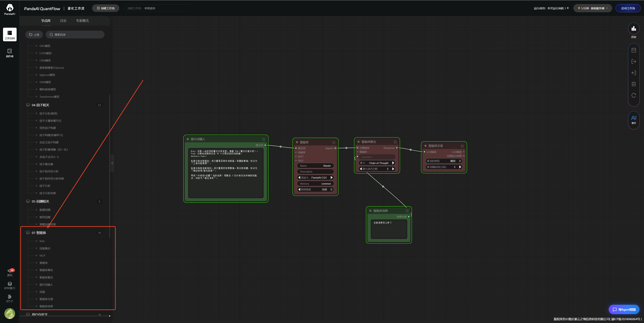Click the 启动工作流 button

click(628, 8)
